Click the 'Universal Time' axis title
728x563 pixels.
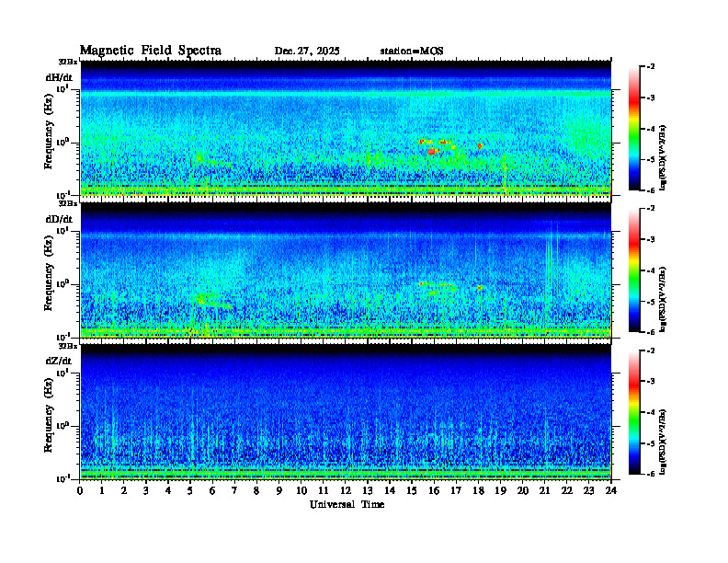point(347,504)
